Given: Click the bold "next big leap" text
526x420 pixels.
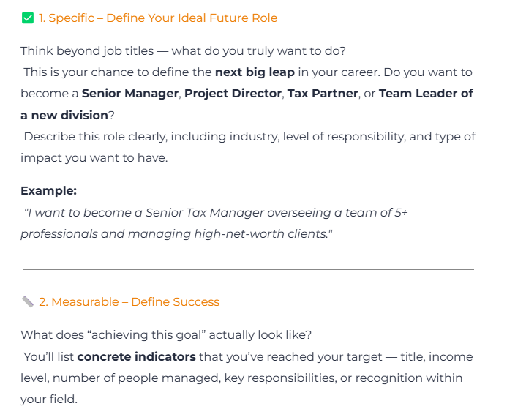Looking at the screenshot, I should (254, 72).
